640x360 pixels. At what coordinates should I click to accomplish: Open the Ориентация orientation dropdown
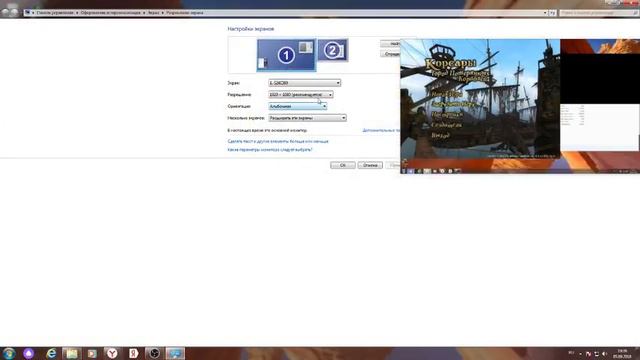(298, 106)
